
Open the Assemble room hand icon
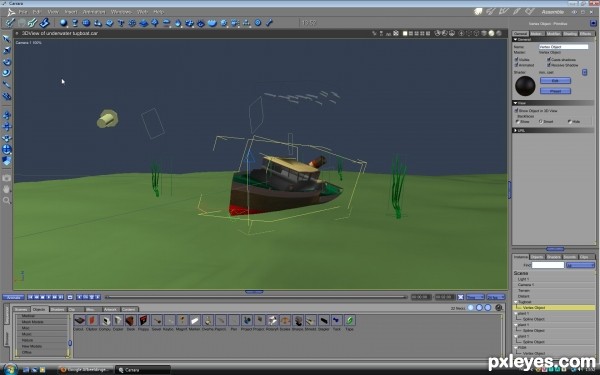478,12
